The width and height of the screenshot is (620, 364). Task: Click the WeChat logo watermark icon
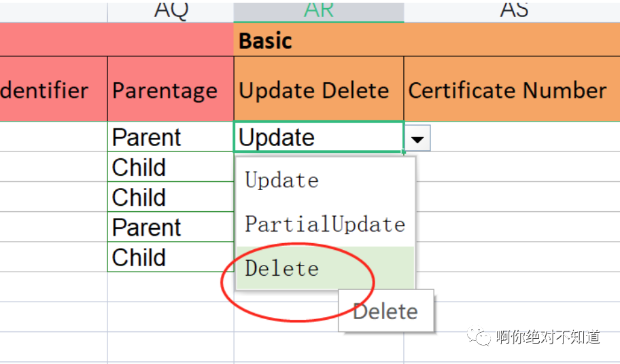click(479, 336)
